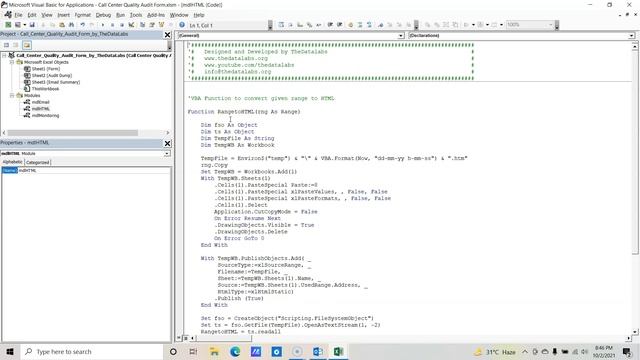
Task: Open the Insert menu
Action: click(x=63, y=15)
